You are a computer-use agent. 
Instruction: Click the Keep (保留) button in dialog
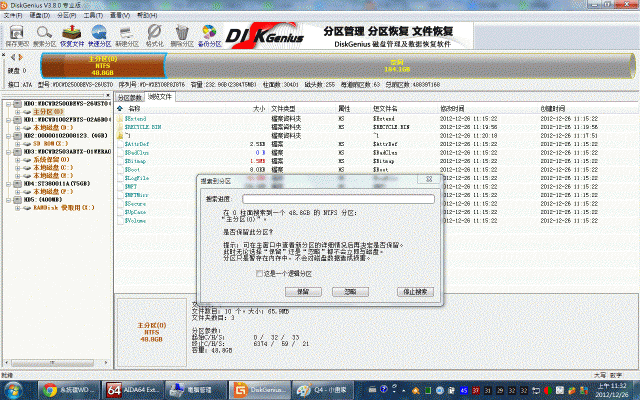click(x=303, y=292)
